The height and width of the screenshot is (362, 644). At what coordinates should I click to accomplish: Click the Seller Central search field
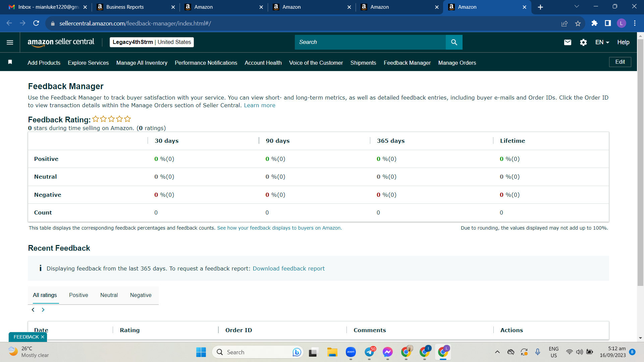(x=370, y=42)
